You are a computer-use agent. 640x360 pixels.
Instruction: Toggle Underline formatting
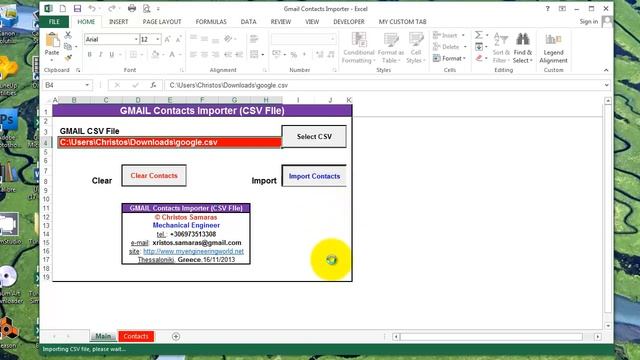click(x=111, y=54)
